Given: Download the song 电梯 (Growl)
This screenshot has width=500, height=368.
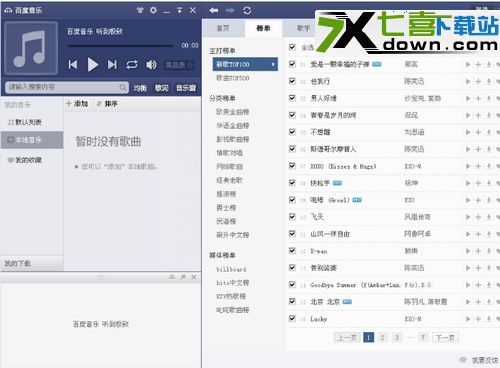Looking at the screenshot, I should pyautogui.click(x=489, y=200).
